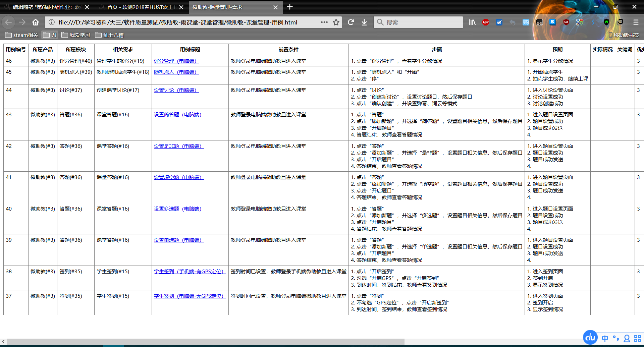This screenshot has height=347, width=644.
Task: Open the 随机点人（电脑端） link
Action: (176, 72)
